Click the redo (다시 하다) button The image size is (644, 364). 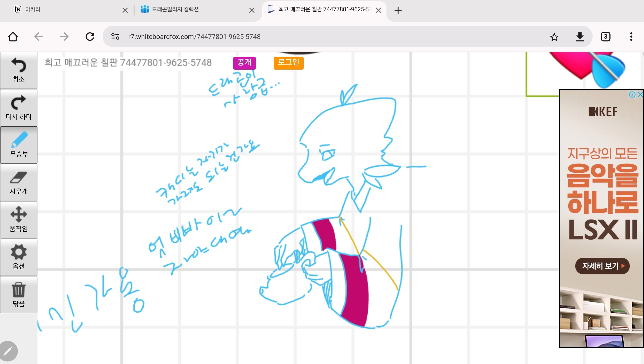point(19,108)
